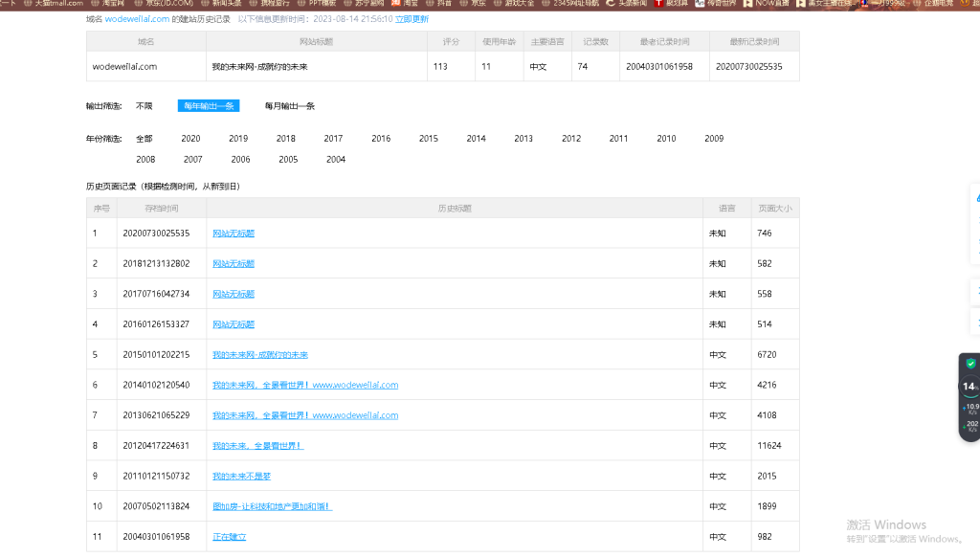980x557 pixels.
Task: Select archive time 20110121150732
Action: coord(156,477)
